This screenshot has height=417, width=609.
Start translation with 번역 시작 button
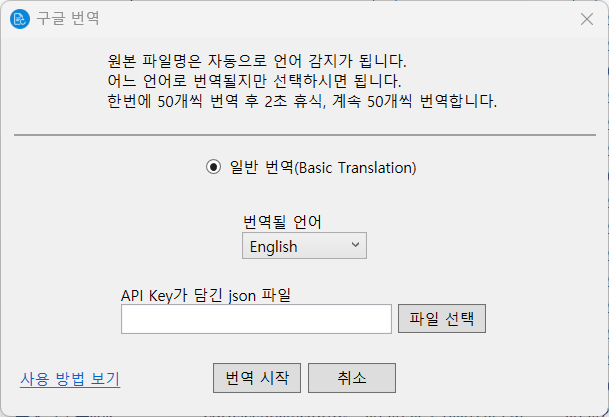(x=256, y=378)
